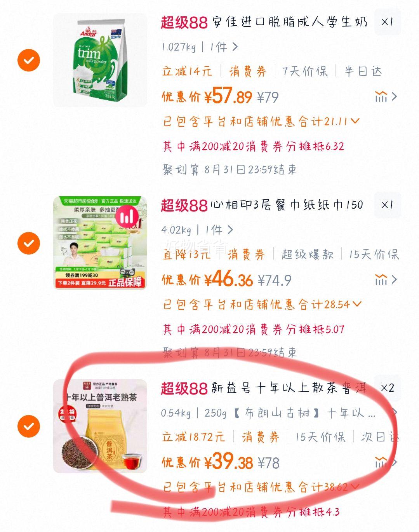Open the 普洱茶 product thumbnail image
Screen dimensions: 419x532
tap(100, 426)
